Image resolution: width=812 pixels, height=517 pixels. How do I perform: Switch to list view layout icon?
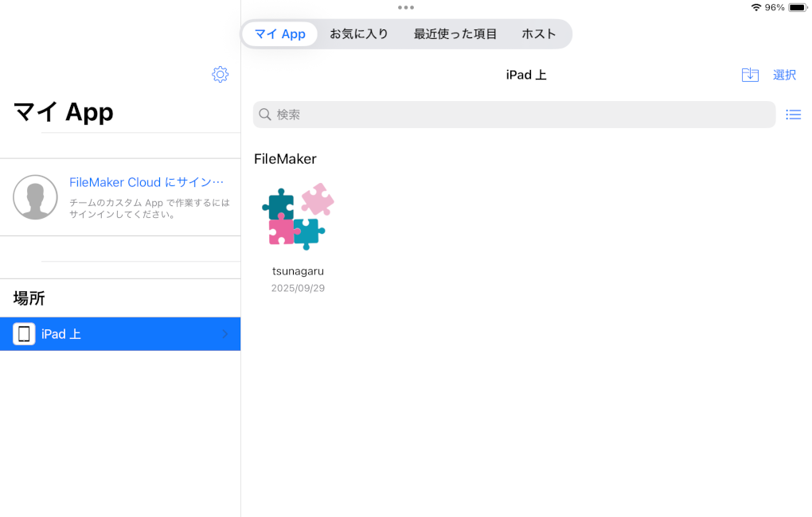click(793, 115)
